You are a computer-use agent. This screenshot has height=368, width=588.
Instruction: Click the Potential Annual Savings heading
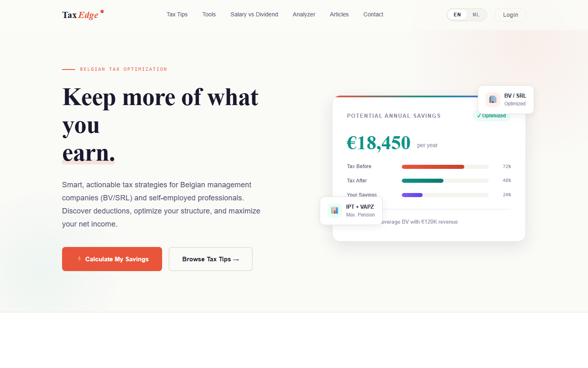click(x=394, y=116)
